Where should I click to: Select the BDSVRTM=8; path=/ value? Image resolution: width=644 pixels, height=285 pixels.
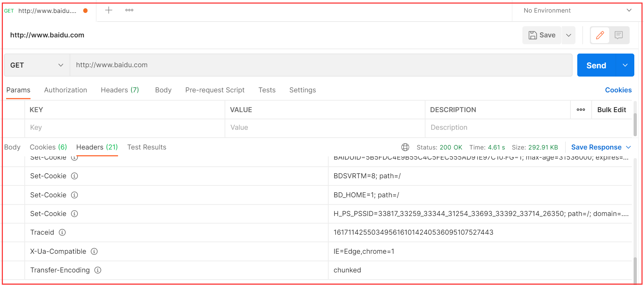click(x=367, y=176)
